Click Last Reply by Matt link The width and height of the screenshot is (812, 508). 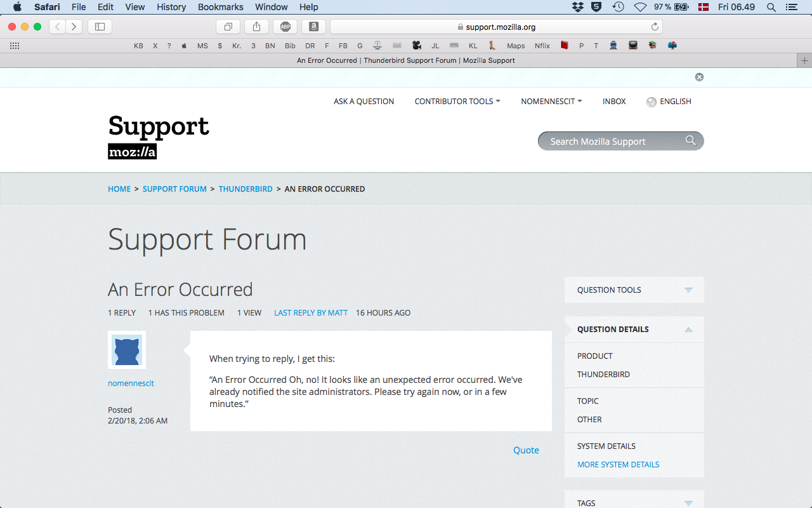(311, 312)
